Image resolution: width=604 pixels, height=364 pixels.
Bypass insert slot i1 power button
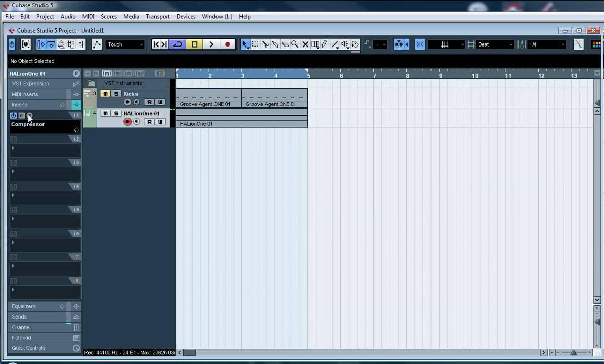[13, 115]
